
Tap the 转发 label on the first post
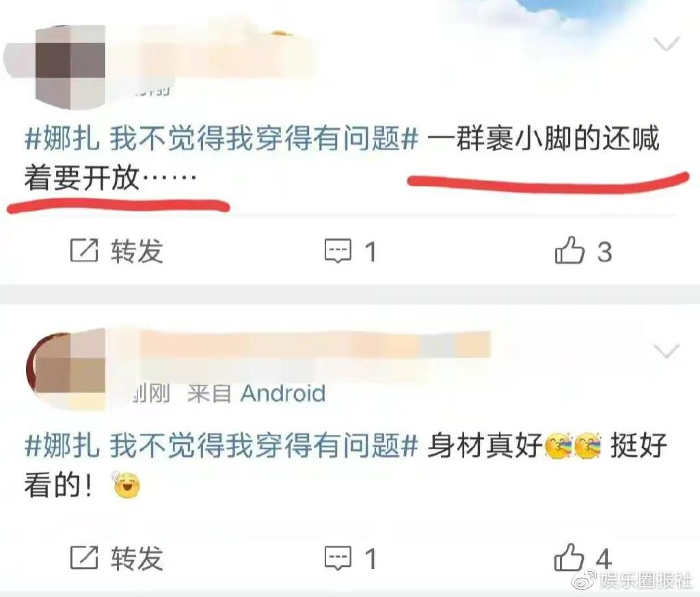click(137, 250)
